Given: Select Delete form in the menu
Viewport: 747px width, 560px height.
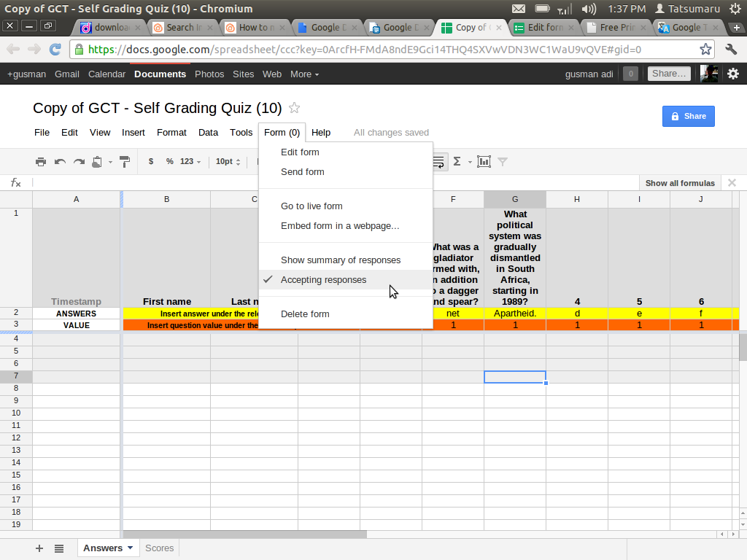Looking at the screenshot, I should click(x=305, y=314).
